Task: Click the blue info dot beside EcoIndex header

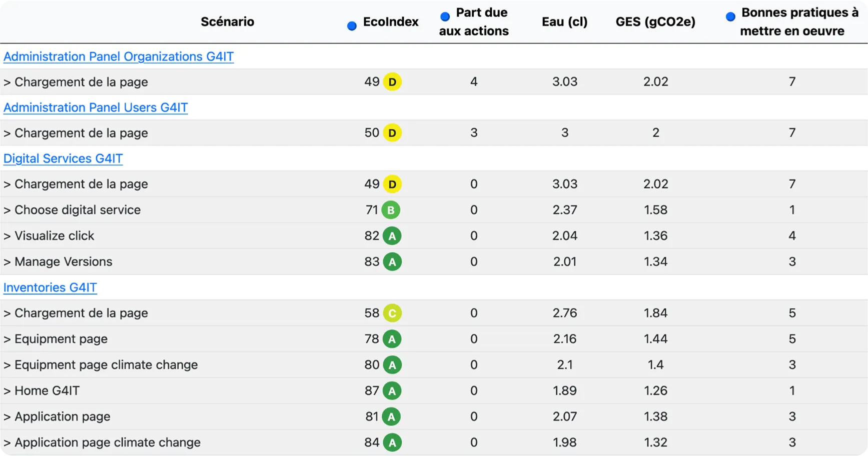Action: click(x=352, y=25)
